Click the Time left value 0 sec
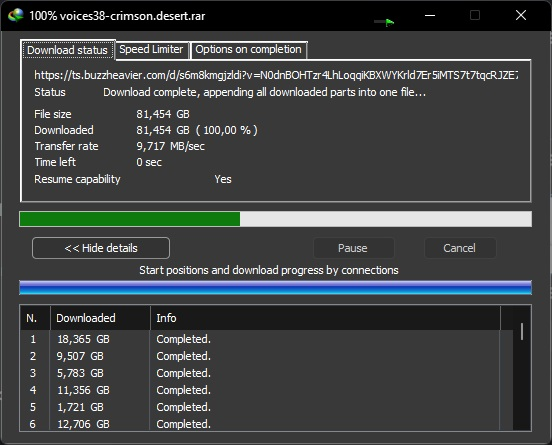 149,162
